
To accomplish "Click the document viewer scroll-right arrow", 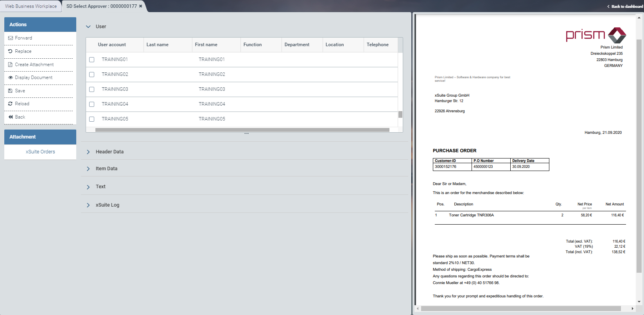I will pyautogui.click(x=633, y=309).
